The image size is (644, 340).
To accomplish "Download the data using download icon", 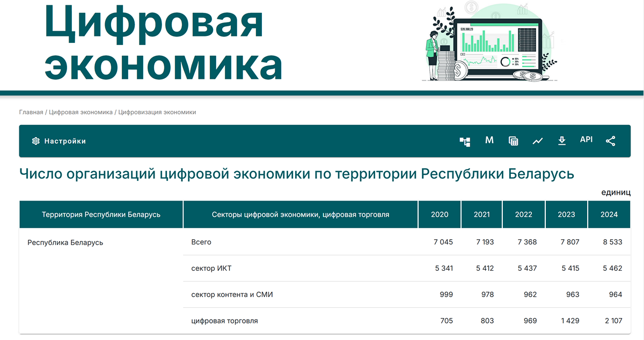I will 562,141.
